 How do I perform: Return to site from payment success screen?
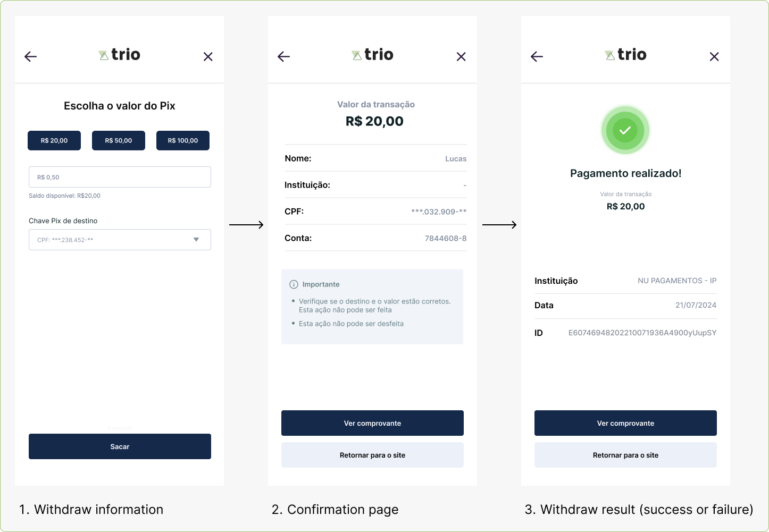coord(625,455)
